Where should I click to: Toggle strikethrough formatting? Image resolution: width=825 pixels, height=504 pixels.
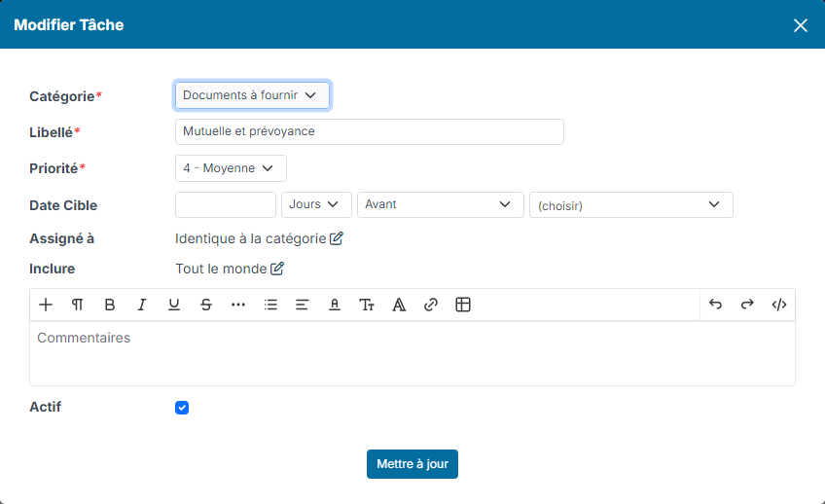tap(205, 305)
